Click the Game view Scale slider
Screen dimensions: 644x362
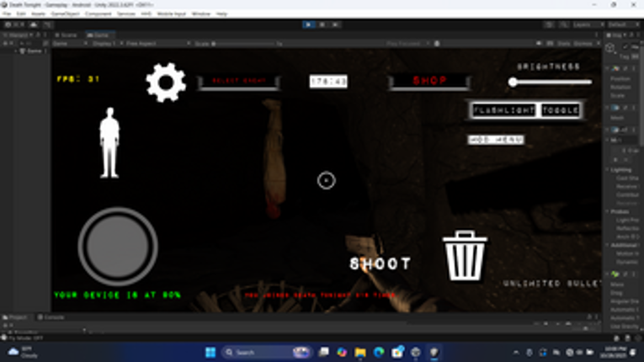pos(244,44)
